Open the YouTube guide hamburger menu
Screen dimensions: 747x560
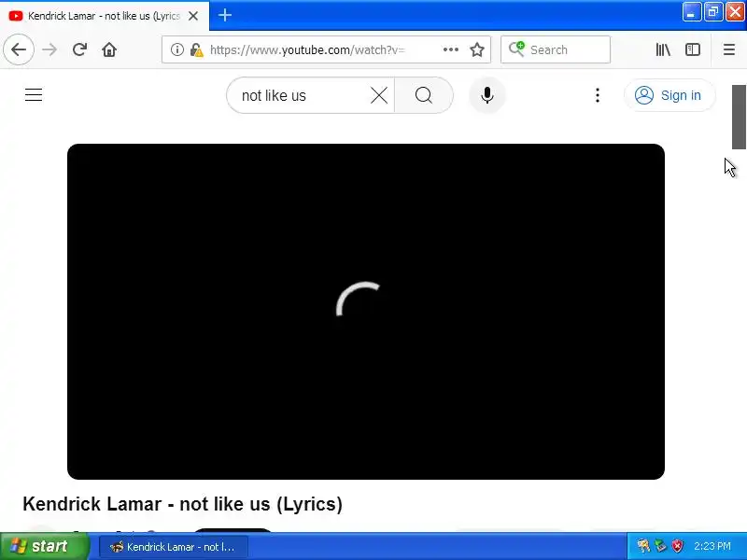click(x=34, y=95)
